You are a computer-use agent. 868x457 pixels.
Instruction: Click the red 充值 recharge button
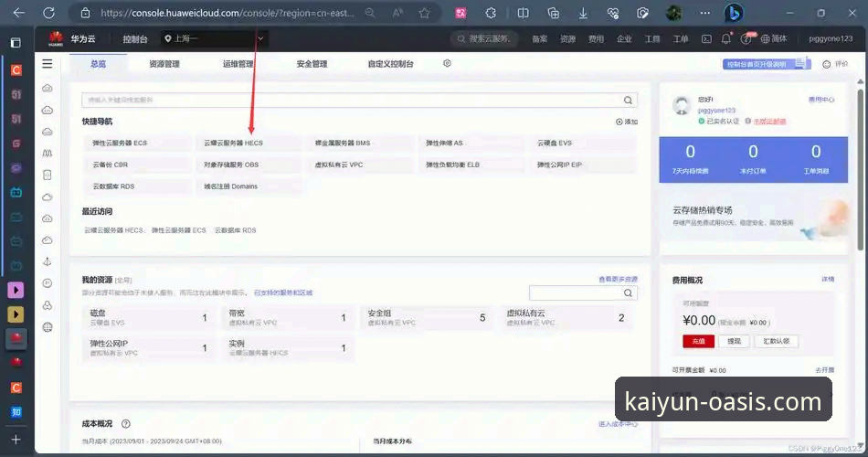point(699,341)
